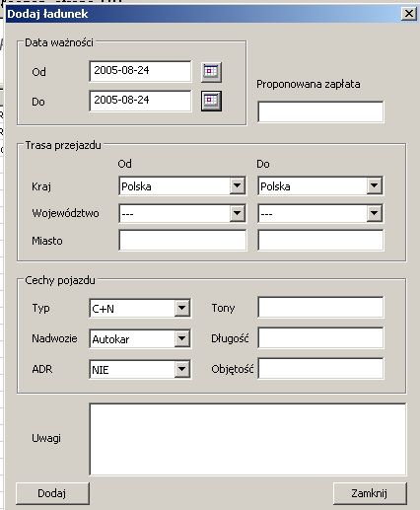Click the Zamknij button
The height and width of the screenshot is (510, 420).
click(370, 493)
